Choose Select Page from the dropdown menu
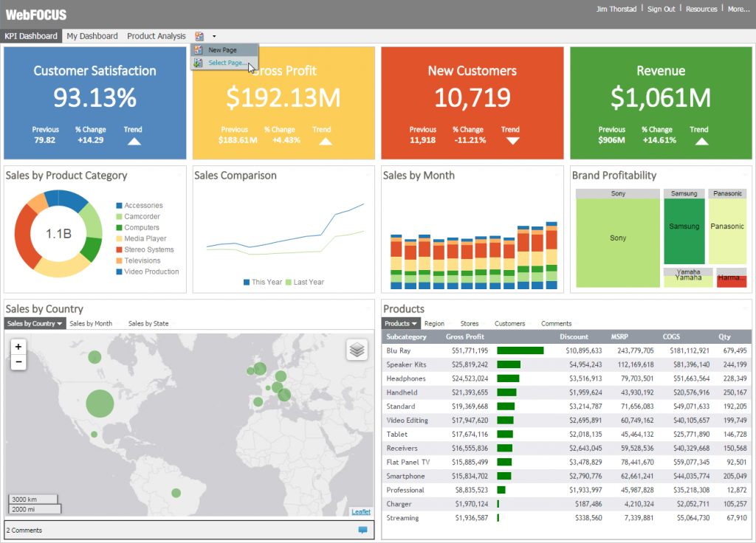Image resolution: width=756 pixels, height=543 pixels. pyautogui.click(x=227, y=63)
